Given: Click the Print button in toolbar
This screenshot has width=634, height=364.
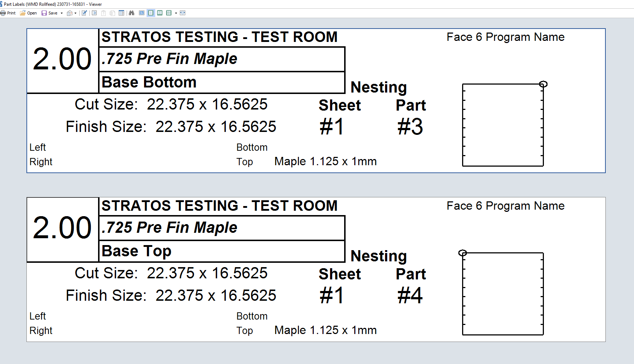Looking at the screenshot, I should (8, 13).
